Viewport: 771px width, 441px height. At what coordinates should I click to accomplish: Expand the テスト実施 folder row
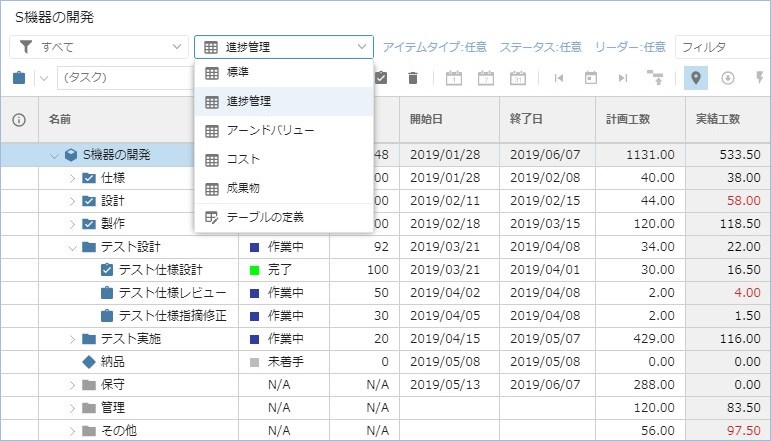click(x=72, y=339)
